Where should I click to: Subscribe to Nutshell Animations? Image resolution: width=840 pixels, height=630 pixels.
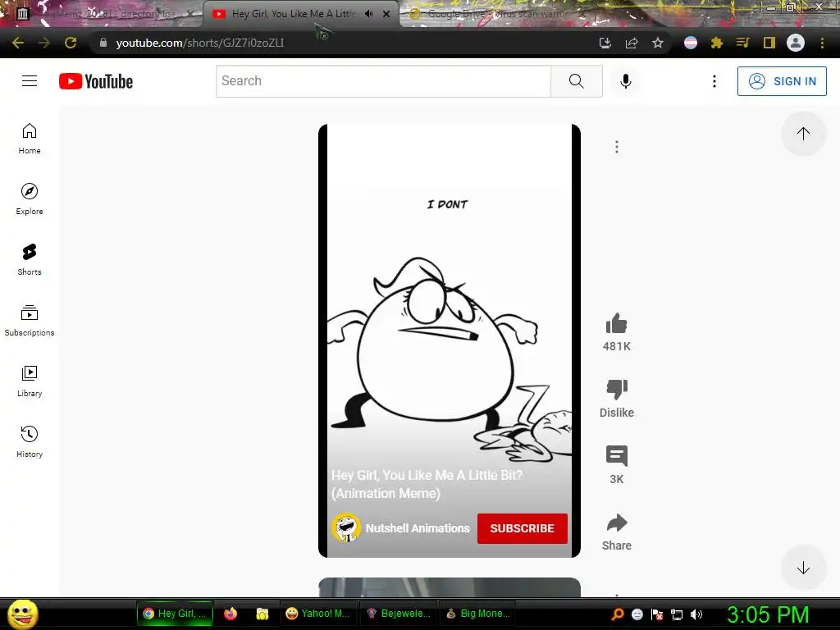point(523,528)
